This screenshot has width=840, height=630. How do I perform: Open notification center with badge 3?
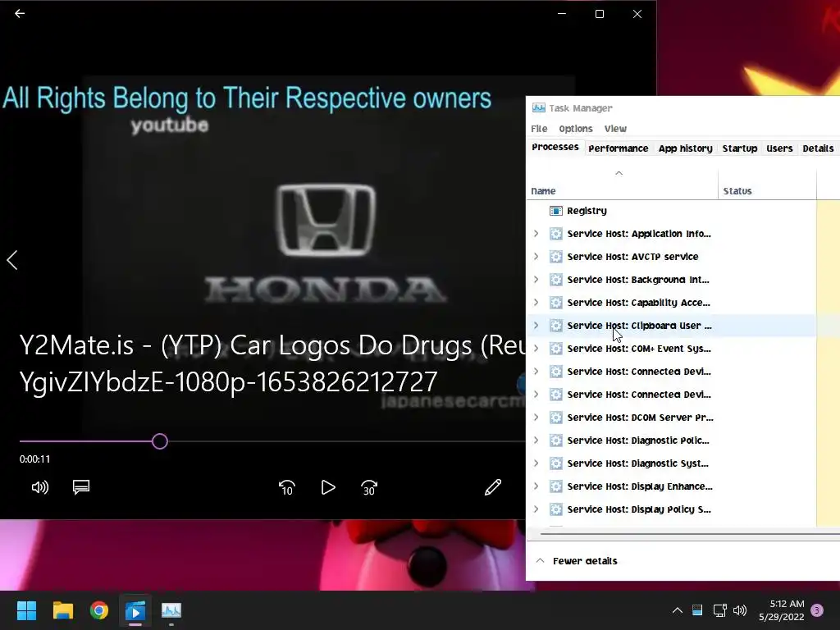pos(817,610)
